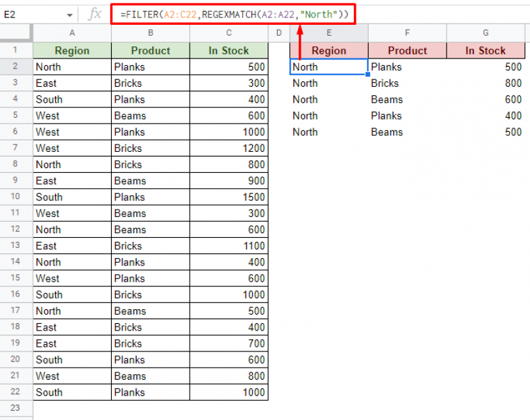Click the fx function icon
Viewport: 530px width, 420px height.
96,14
